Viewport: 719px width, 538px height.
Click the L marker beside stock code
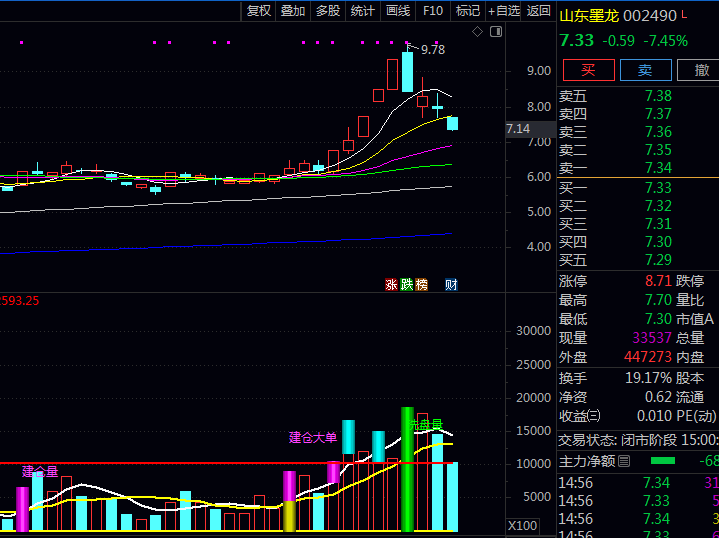point(685,15)
